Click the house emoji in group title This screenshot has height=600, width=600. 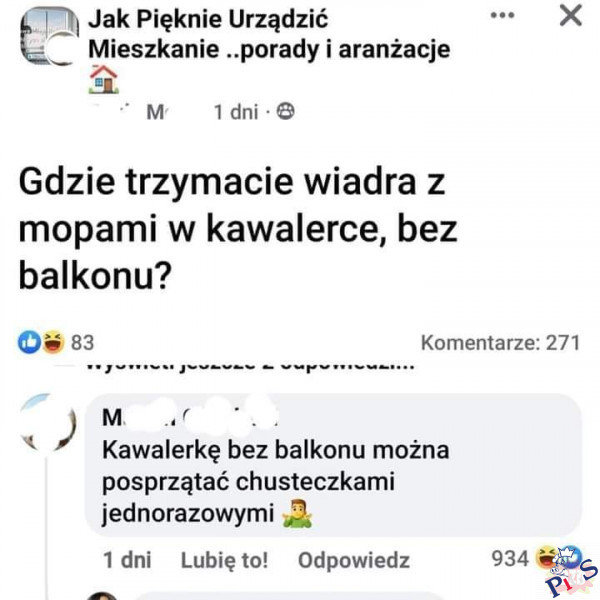click(x=103, y=80)
